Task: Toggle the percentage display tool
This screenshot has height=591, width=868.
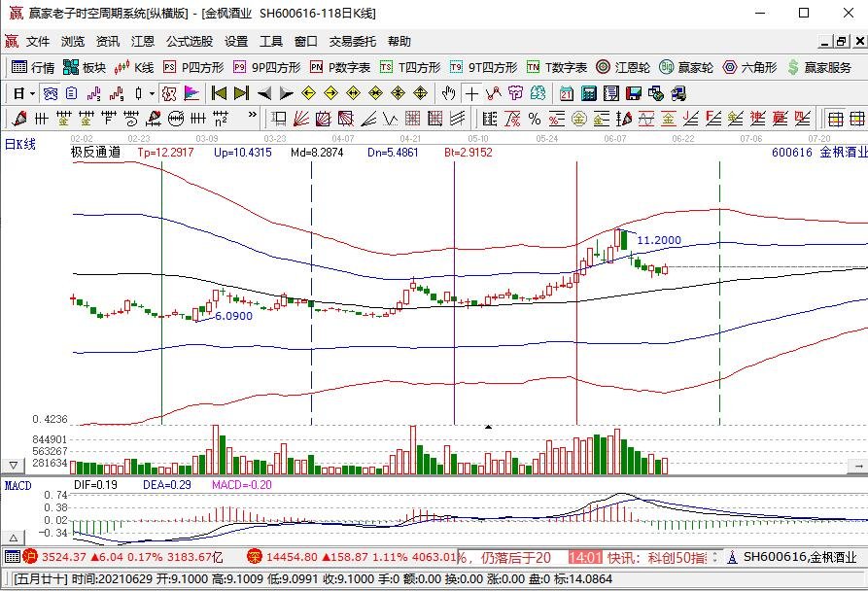Action: [533, 117]
